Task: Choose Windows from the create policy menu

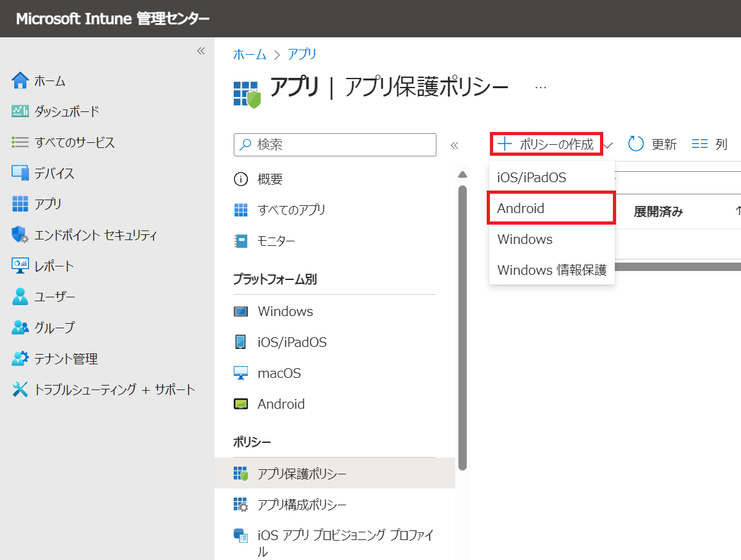Action: (x=552, y=239)
